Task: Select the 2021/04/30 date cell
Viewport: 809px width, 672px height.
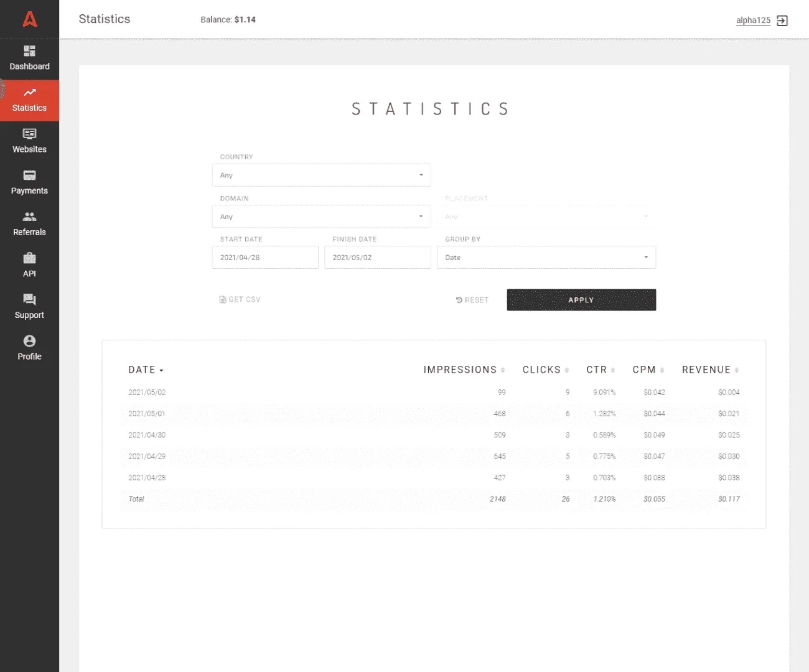Action: pyautogui.click(x=147, y=435)
